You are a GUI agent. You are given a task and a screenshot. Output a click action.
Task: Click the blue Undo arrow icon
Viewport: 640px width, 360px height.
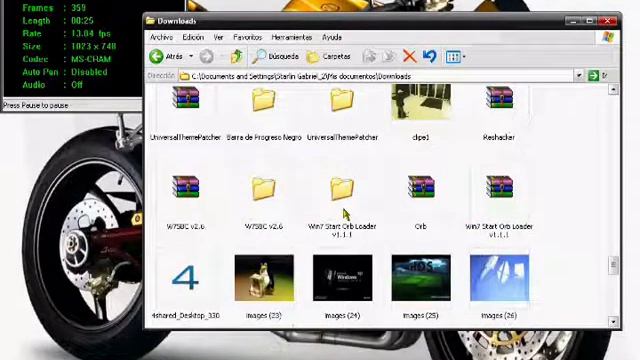pyautogui.click(x=429, y=56)
